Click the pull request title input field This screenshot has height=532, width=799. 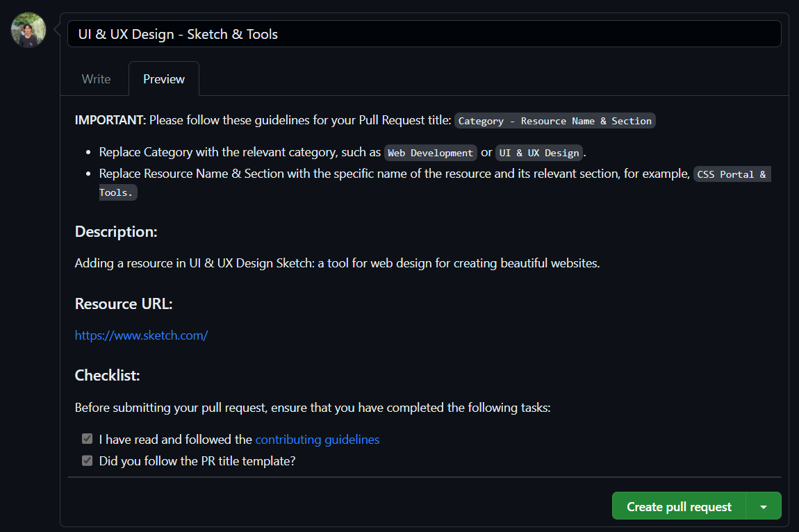pyautogui.click(x=424, y=34)
